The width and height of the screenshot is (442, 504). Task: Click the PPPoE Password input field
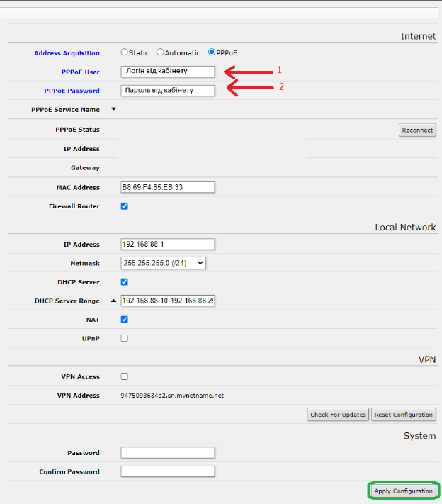(168, 91)
